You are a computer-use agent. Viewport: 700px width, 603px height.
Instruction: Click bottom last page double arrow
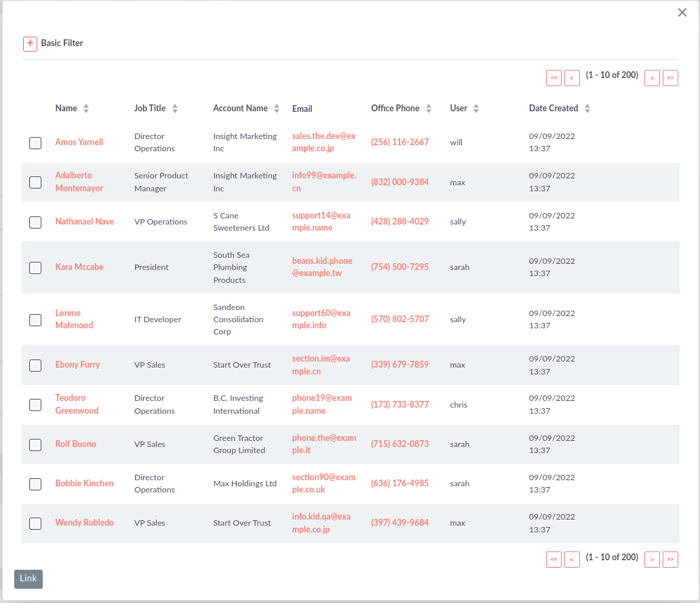[670, 560]
